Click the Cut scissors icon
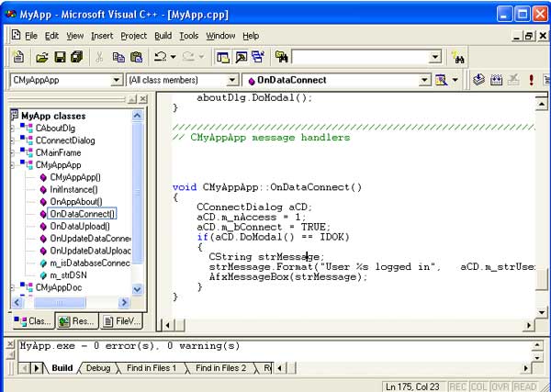The width and height of the screenshot is (551, 392). pos(99,57)
